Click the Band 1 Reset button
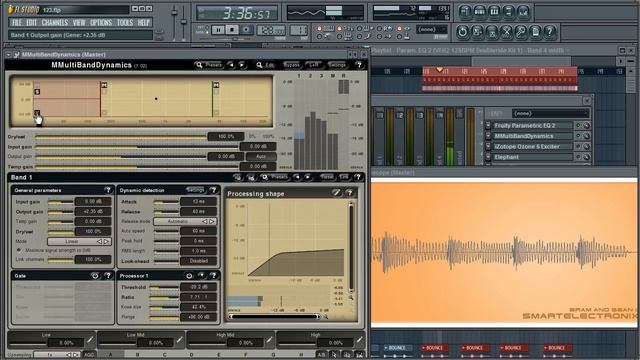 tap(327, 177)
